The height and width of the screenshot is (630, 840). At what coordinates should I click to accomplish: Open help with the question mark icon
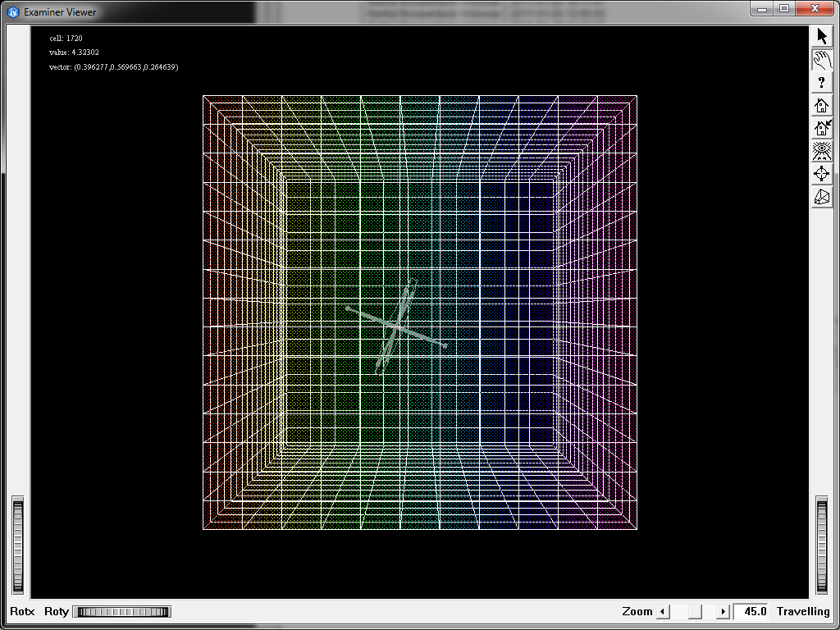tap(822, 82)
